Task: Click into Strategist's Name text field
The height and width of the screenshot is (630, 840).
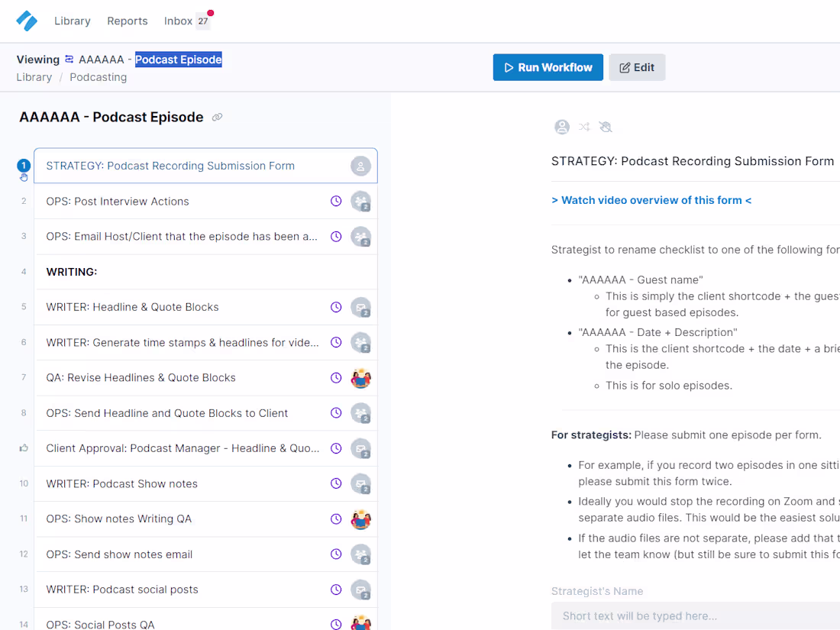Action: tap(696, 616)
